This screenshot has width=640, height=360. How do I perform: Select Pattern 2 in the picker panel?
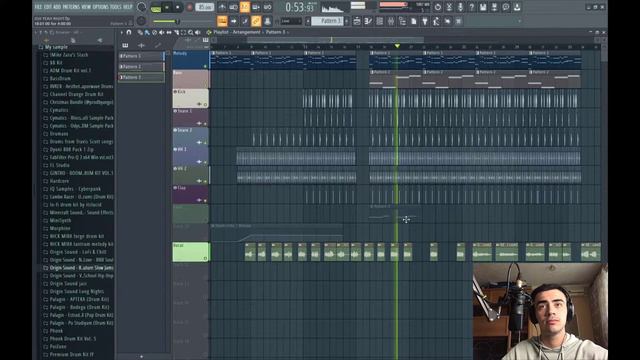click(141, 67)
